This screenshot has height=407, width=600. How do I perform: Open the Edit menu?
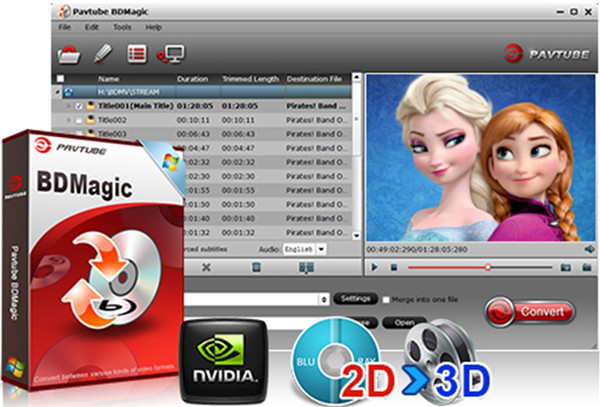coord(91,27)
